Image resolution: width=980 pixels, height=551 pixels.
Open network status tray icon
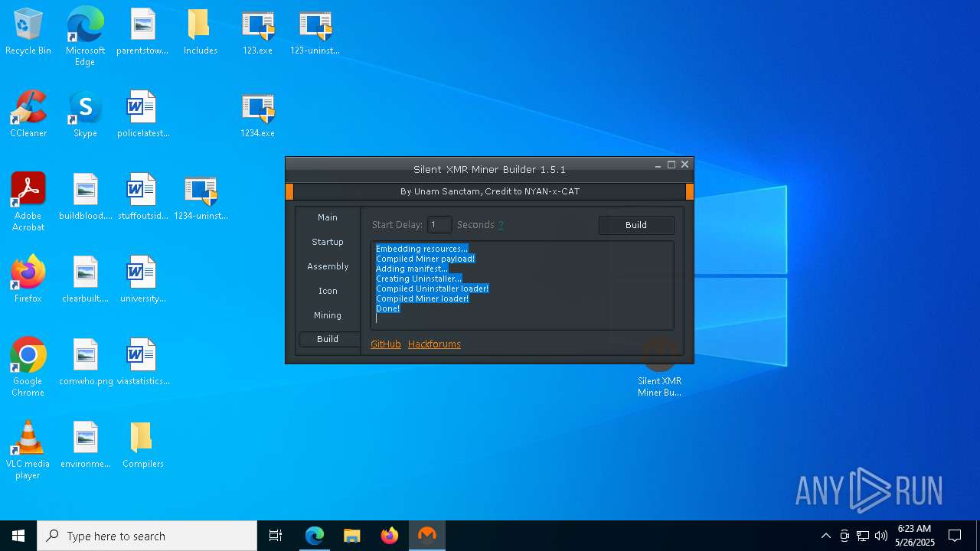[x=863, y=536]
